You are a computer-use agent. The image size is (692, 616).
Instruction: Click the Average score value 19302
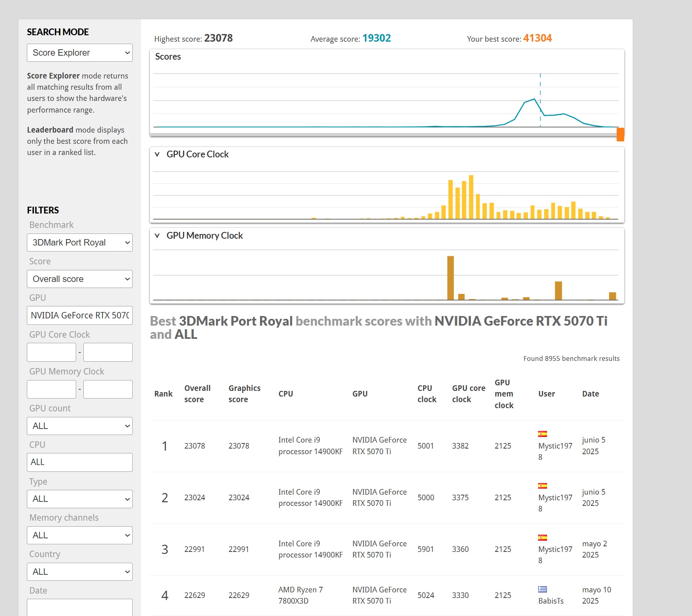[x=377, y=38]
